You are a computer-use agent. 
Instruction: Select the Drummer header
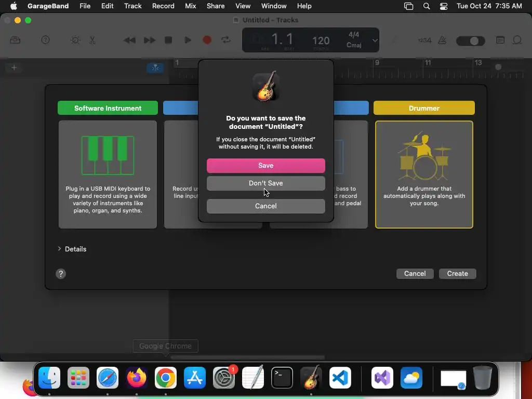pyautogui.click(x=424, y=108)
